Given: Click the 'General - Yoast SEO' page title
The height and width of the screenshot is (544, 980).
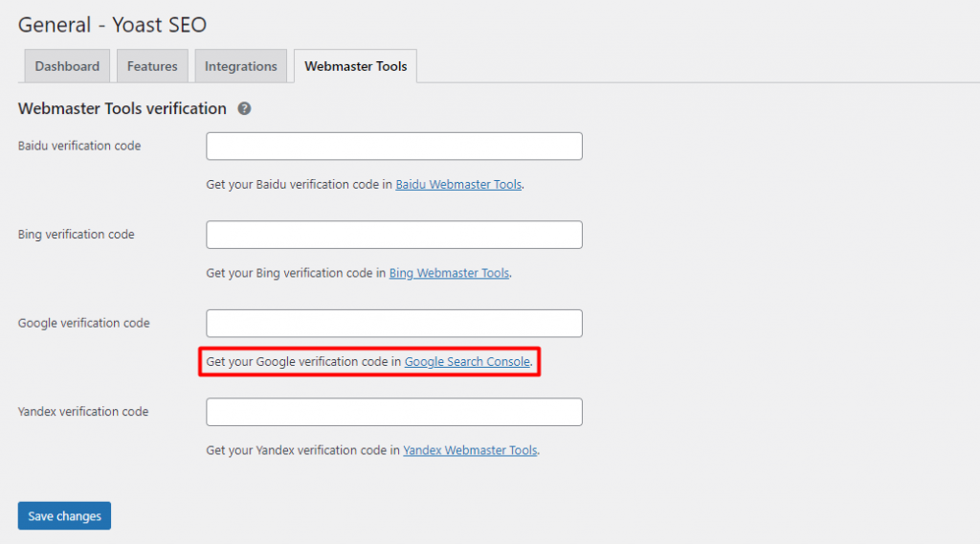Looking at the screenshot, I should [x=113, y=24].
